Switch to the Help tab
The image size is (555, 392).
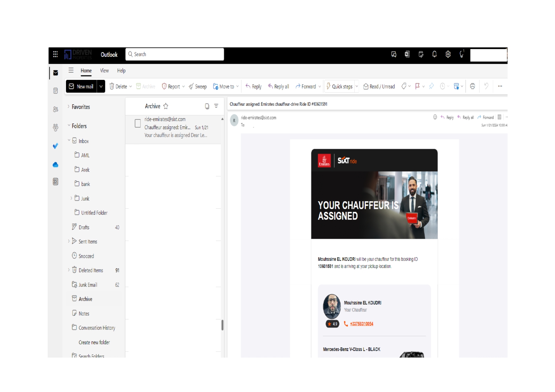click(121, 71)
